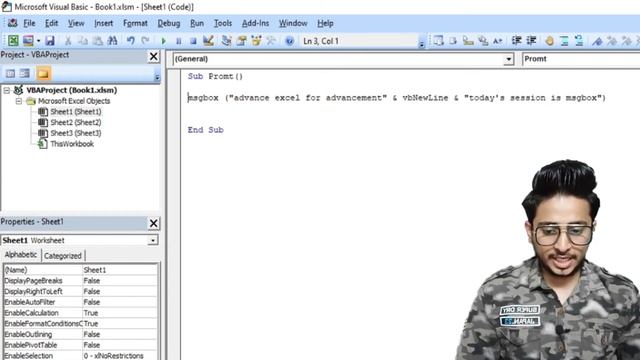Click the Complete Word A+ icon
The height and width of the screenshot is (360, 640).
[498, 40]
